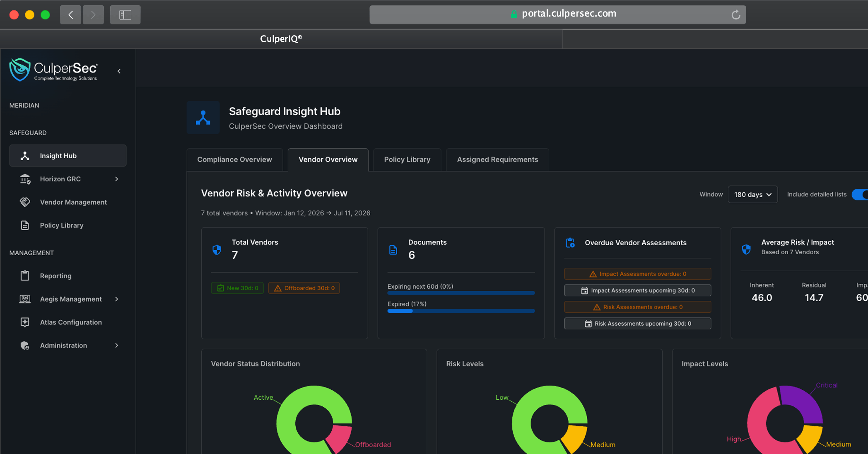Viewport: 868px width, 454px height.
Task: Switch to the Policy Library tab
Action: click(407, 159)
